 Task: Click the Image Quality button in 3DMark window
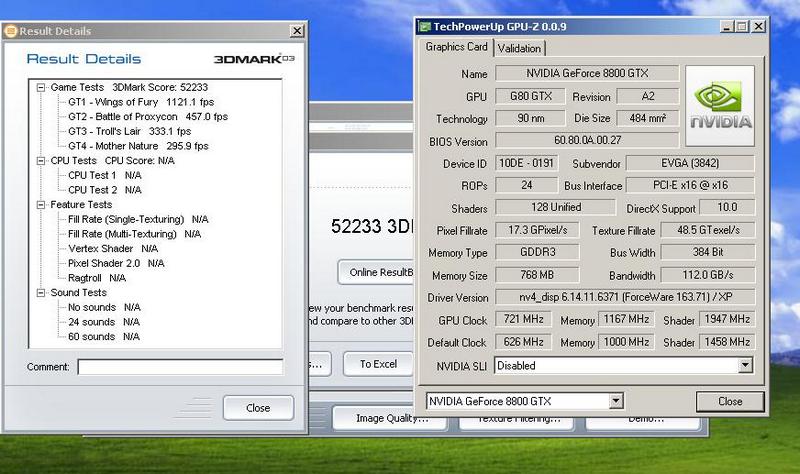pyautogui.click(x=390, y=418)
